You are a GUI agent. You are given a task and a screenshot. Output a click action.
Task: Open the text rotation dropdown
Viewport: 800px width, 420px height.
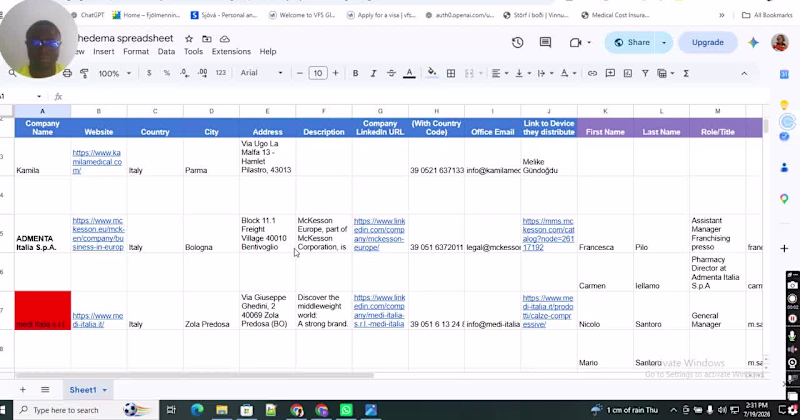click(568, 73)
